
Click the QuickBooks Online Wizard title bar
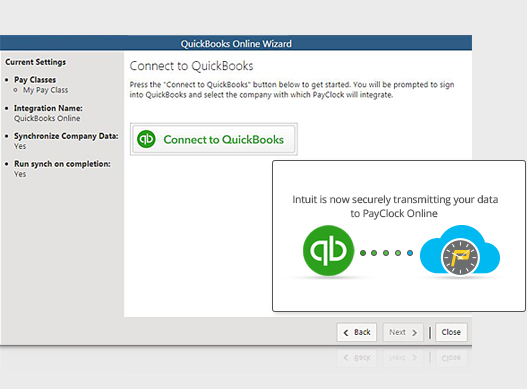point(236,43)
